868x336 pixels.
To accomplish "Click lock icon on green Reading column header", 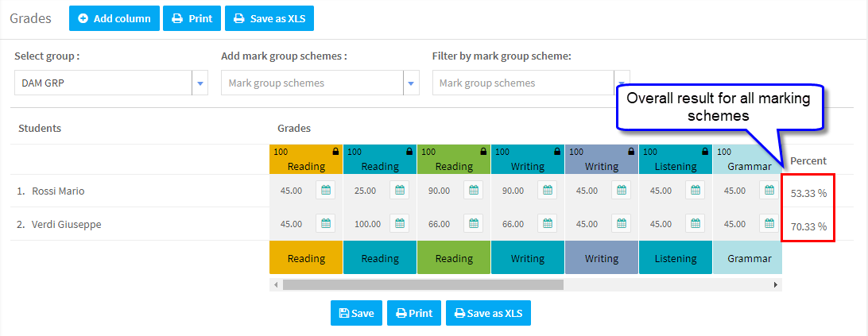I will [483, 151].
